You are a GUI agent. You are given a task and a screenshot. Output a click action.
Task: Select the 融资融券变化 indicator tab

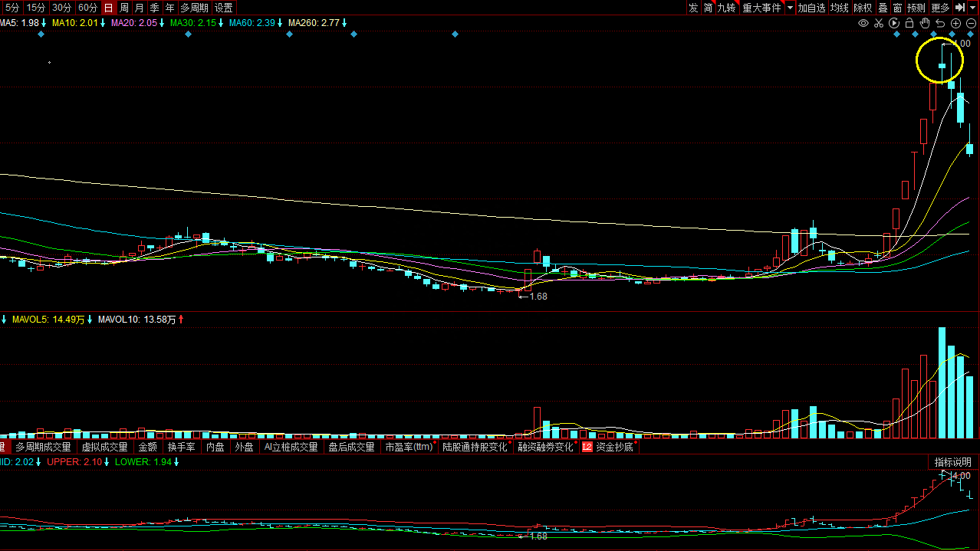coord(546,447)
